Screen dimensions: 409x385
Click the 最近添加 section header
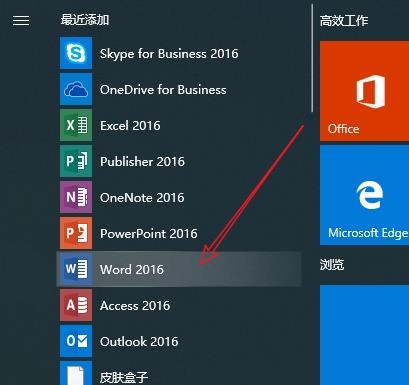click(85, 20)
